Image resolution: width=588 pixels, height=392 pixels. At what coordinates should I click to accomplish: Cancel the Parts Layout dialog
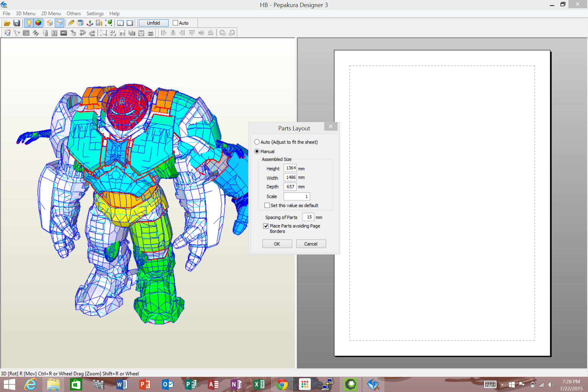click(311, 244)
